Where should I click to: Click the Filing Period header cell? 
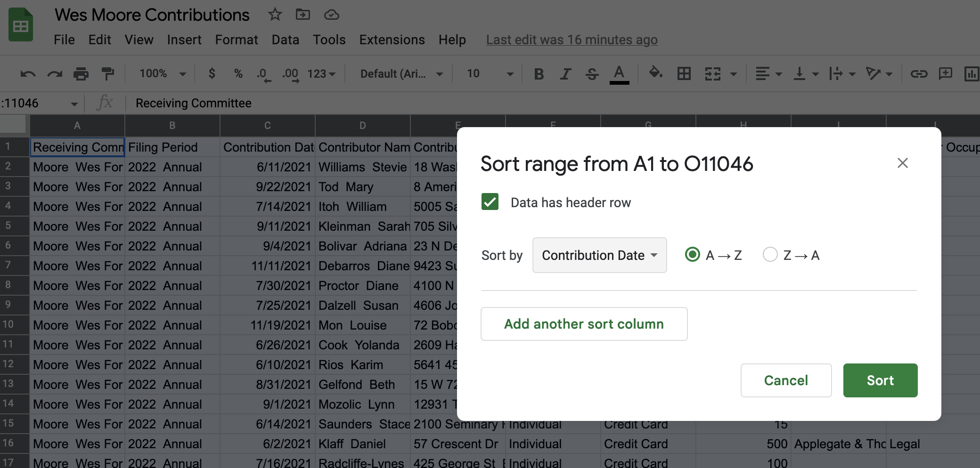pyautogui.click(x=172, y=147)
